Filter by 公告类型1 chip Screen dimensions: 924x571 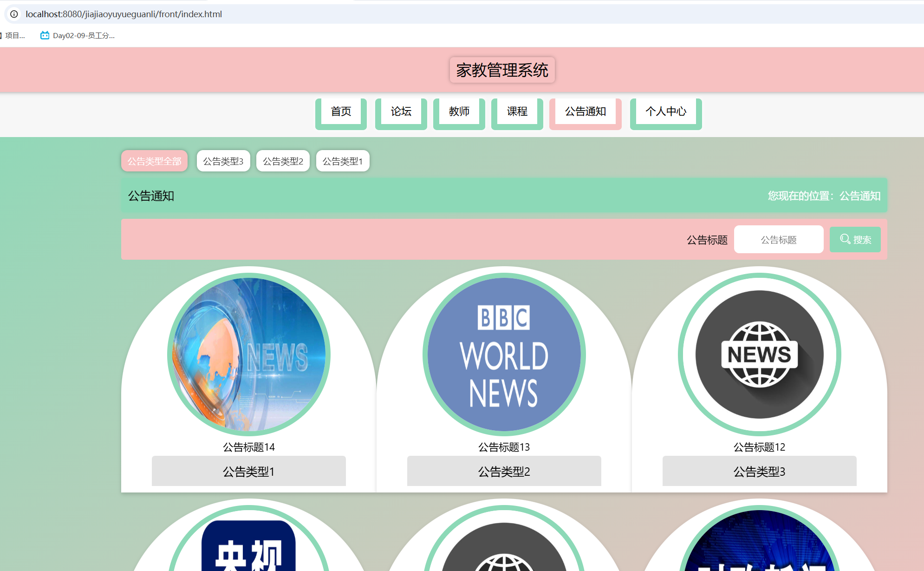pos(343,161)
